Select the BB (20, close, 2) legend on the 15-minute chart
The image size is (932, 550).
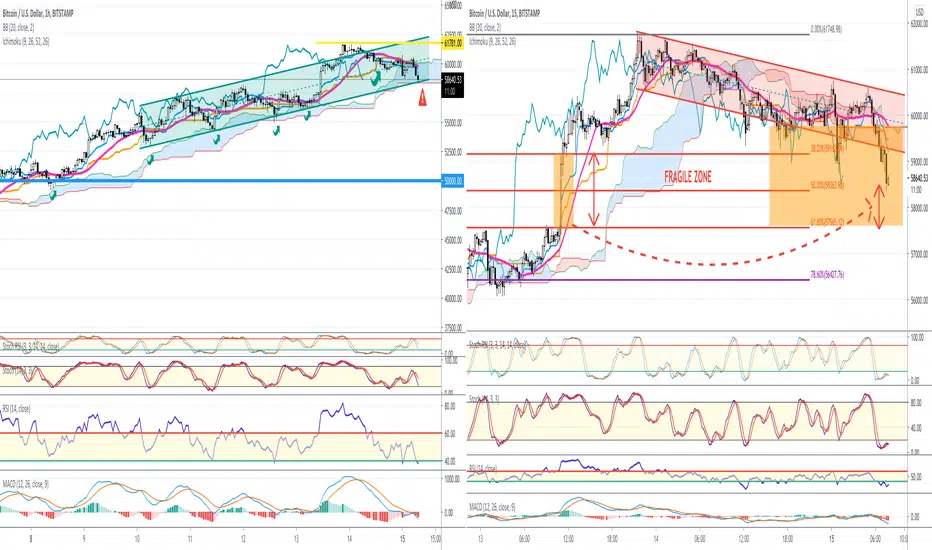pyautogui.click(x=485, y=27)
